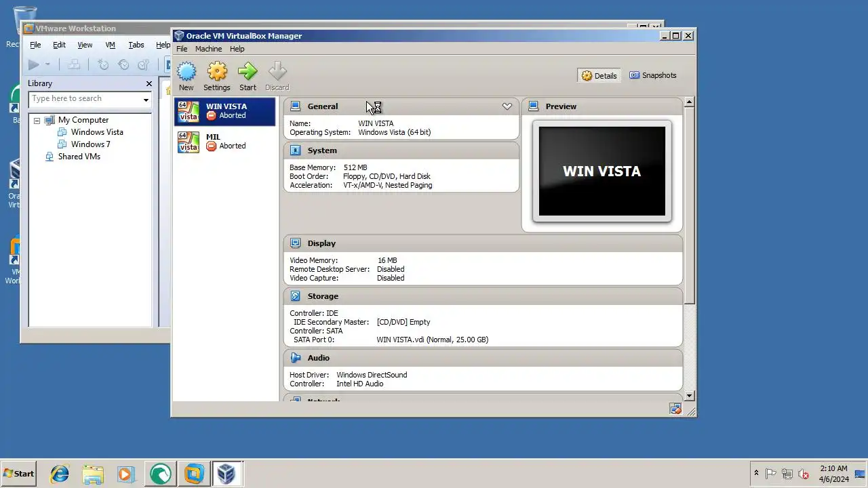Screen dimensions: 868x488
Task: Click the General section icon
Action: (295, 106)
